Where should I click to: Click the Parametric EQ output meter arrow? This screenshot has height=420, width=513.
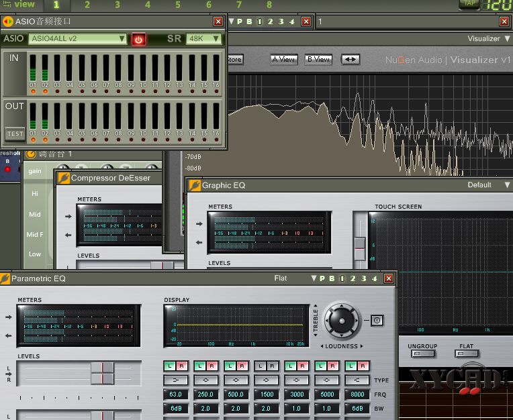(x=9, y=335)
